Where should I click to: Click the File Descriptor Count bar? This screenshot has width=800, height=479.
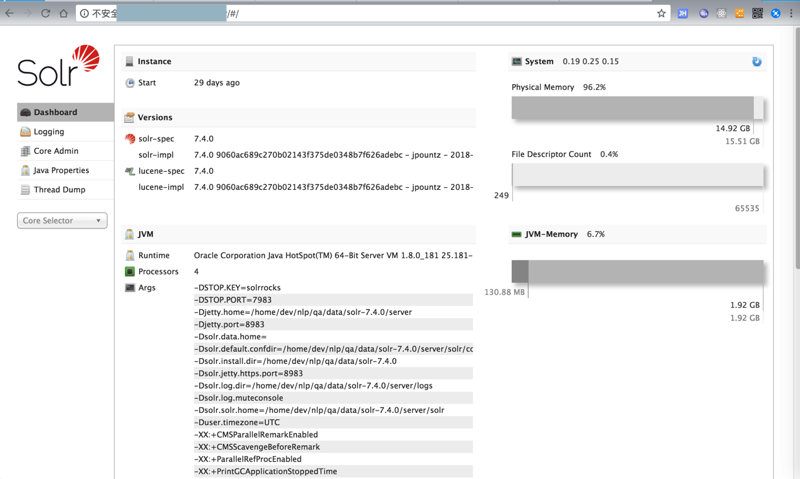(637, 174)
